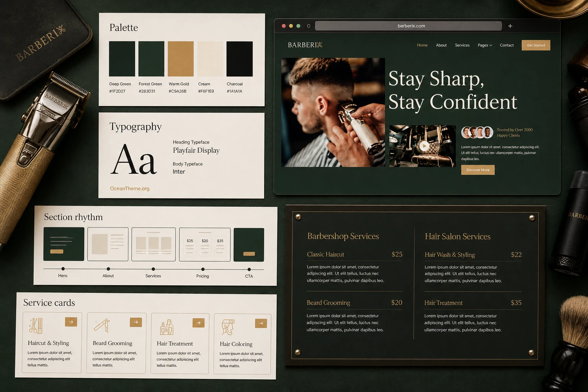Open Contact in the website navigation bar

[x=507, y=45]
